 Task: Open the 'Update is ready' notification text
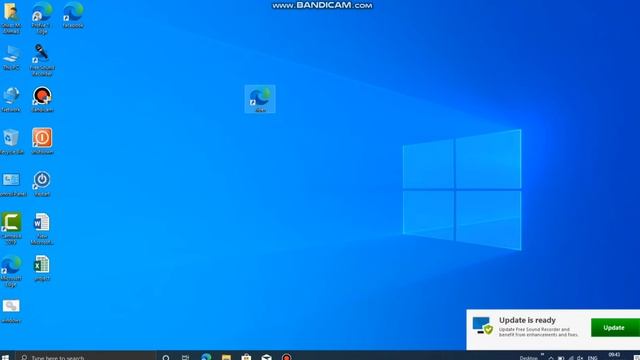click(x=527, y=320)
